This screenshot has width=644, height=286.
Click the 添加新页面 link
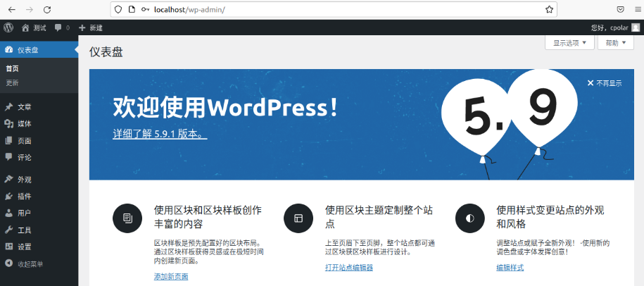(x=171, y=277)
